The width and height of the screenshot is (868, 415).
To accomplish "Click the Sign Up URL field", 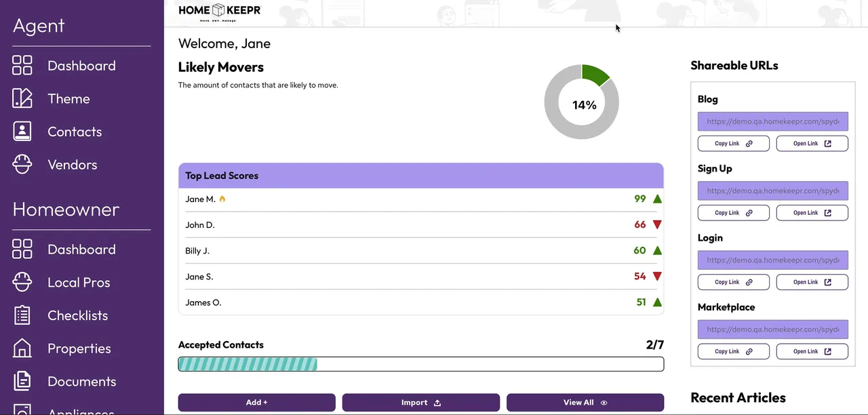I will [773, 191].
